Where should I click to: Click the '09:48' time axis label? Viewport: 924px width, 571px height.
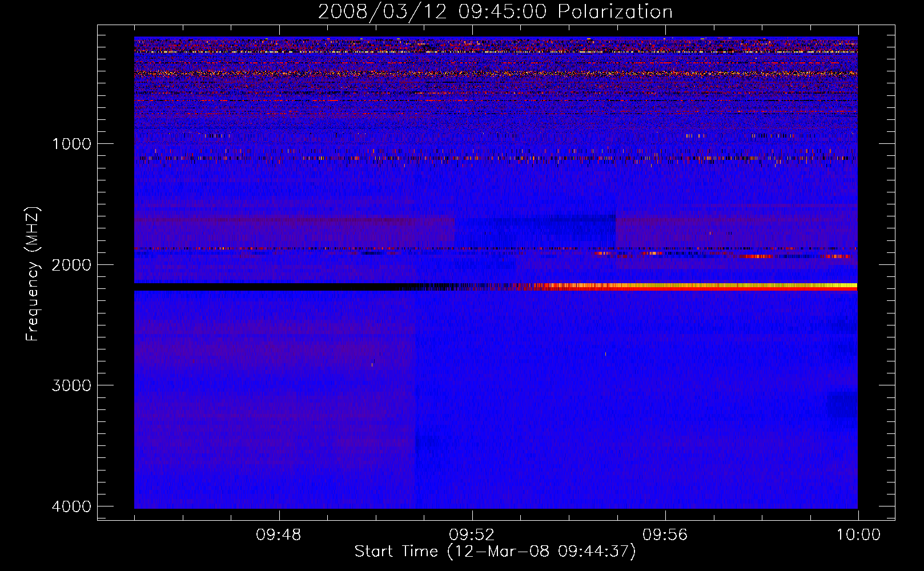(x=279, y=535)
